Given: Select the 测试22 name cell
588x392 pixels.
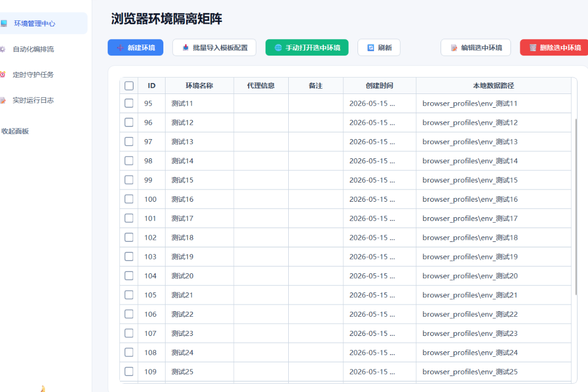Looking at the screenshot, I should coord(200,314).
